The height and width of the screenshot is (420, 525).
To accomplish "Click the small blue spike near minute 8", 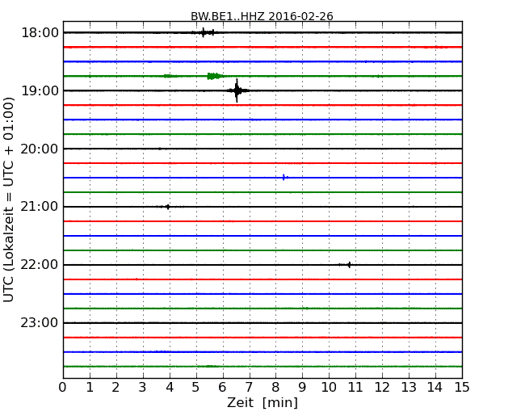I will [x=284, y=177].
